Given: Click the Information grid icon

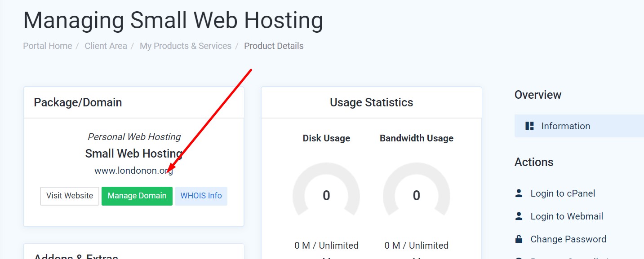Looking at the screenshot, I should 529,126.
